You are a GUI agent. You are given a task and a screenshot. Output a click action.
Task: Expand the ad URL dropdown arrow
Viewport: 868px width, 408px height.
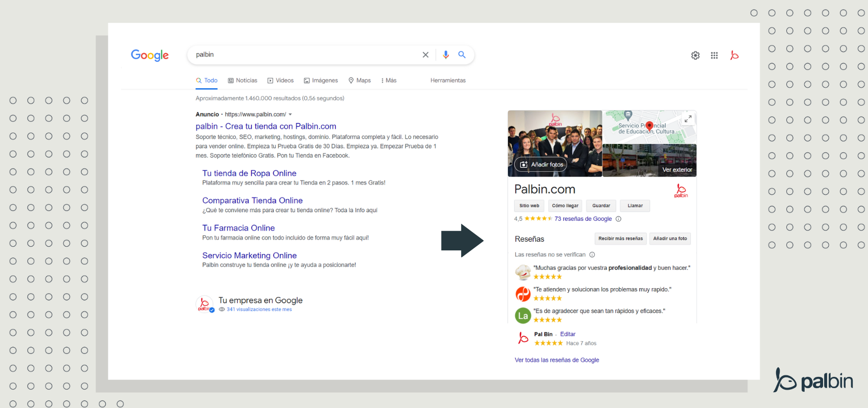[x=291, y=115]
